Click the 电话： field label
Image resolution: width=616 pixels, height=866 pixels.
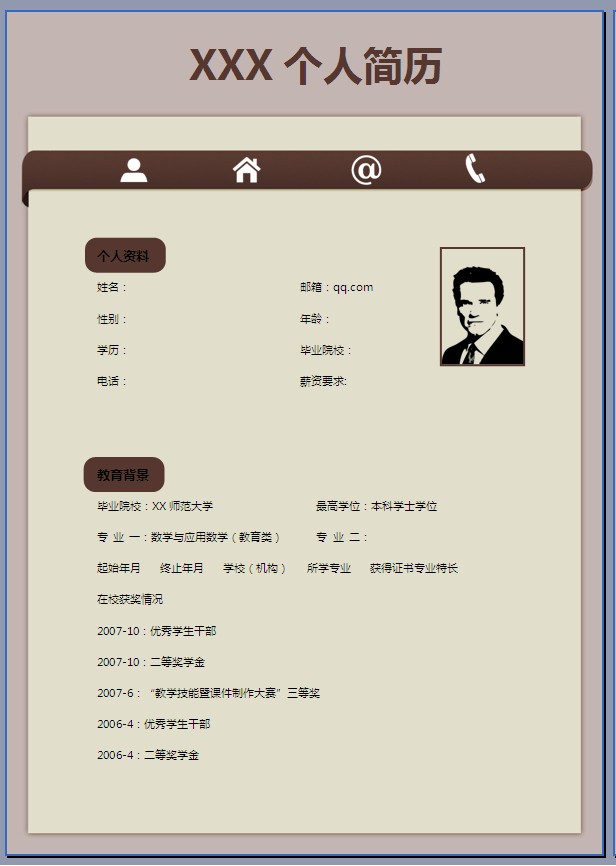click(x=112, y=381)
